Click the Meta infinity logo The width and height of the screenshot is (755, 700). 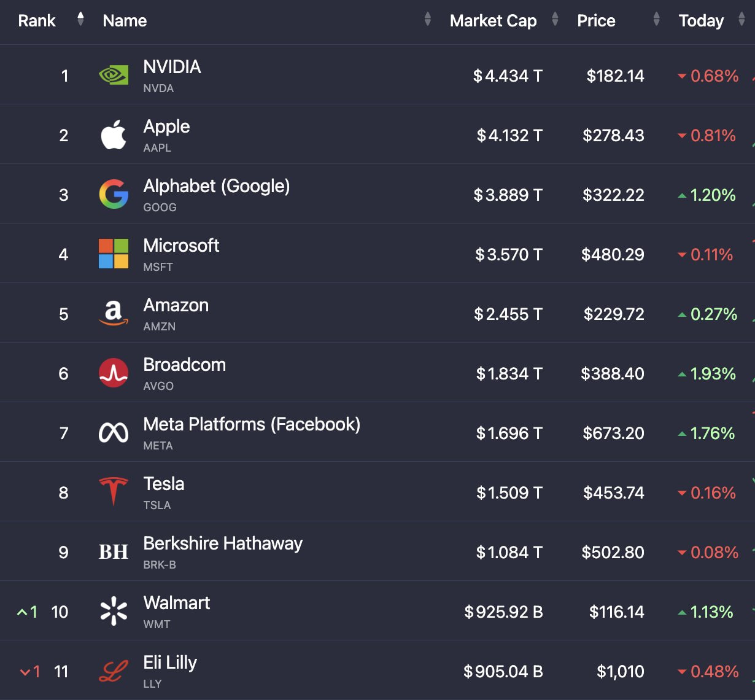click(114, 433)
